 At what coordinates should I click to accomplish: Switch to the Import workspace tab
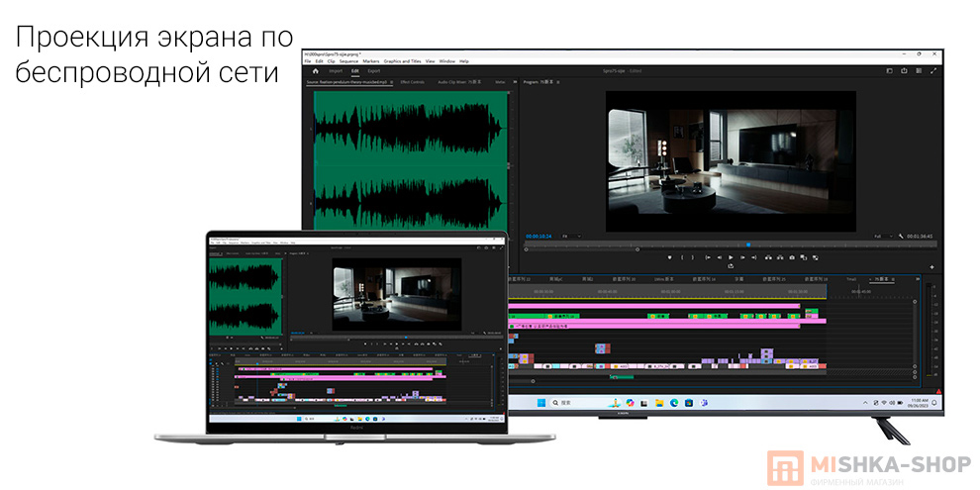click(x=336, y=71)
